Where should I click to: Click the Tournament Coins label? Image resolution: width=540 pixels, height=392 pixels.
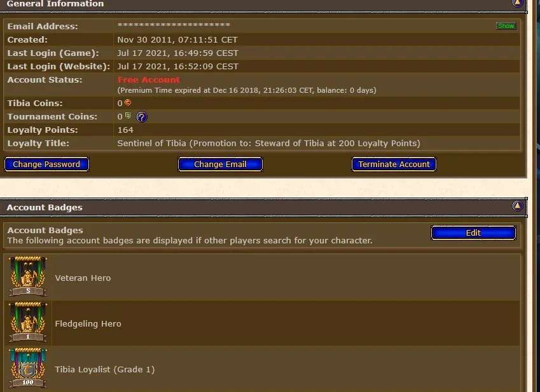[x=52, y=116]
